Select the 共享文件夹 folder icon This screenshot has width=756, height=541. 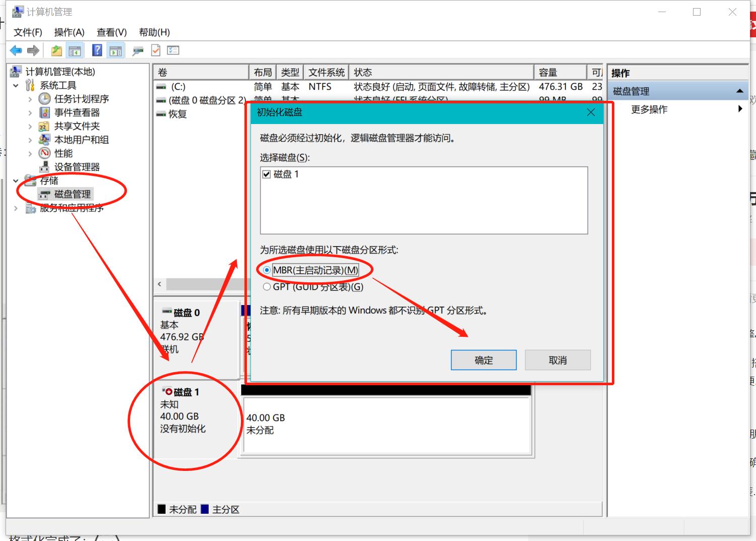(x=45, y=126)
